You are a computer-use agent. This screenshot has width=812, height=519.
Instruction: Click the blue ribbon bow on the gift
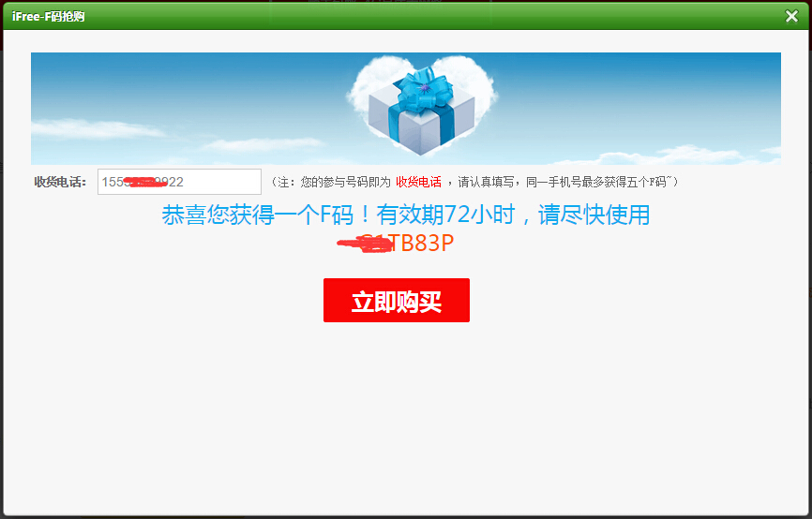pyautogui.click(x=425, y=91)
